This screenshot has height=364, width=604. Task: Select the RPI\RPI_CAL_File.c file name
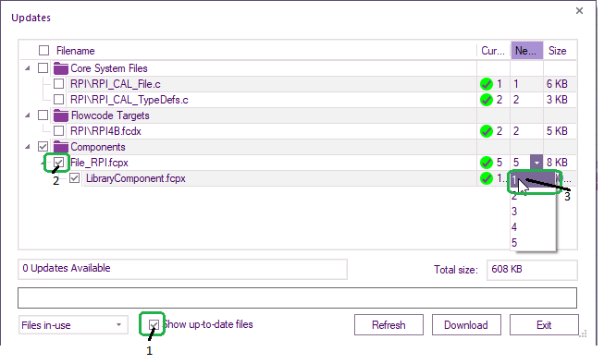click(116, 84)
